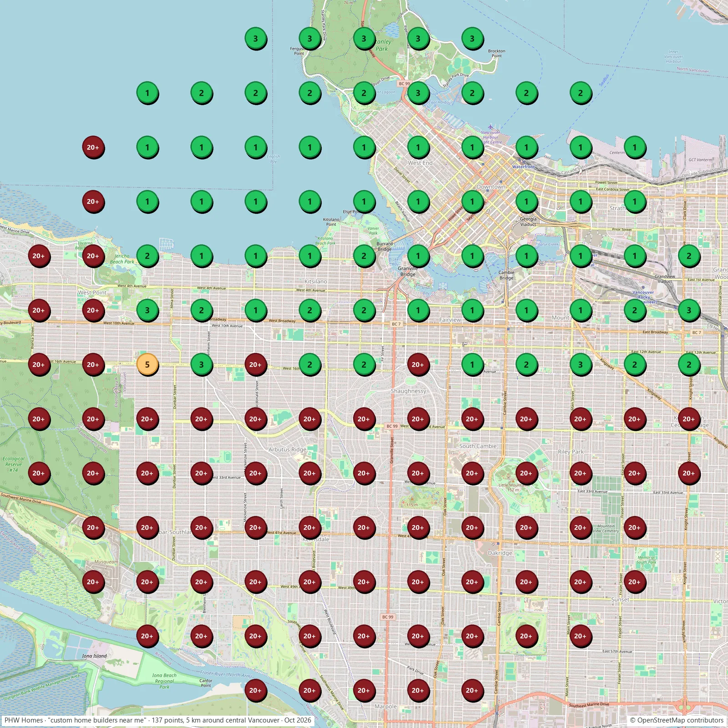728x728 pixels.
Task: Select the 20+ marker directly above Shaughnessy
Action: 418,364
